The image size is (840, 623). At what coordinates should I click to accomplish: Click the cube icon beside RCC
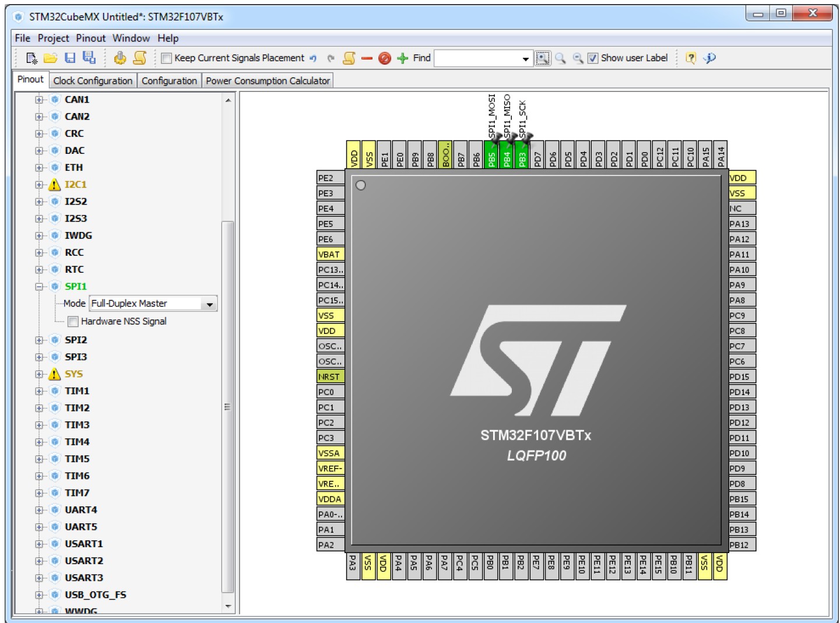point(55,252)
